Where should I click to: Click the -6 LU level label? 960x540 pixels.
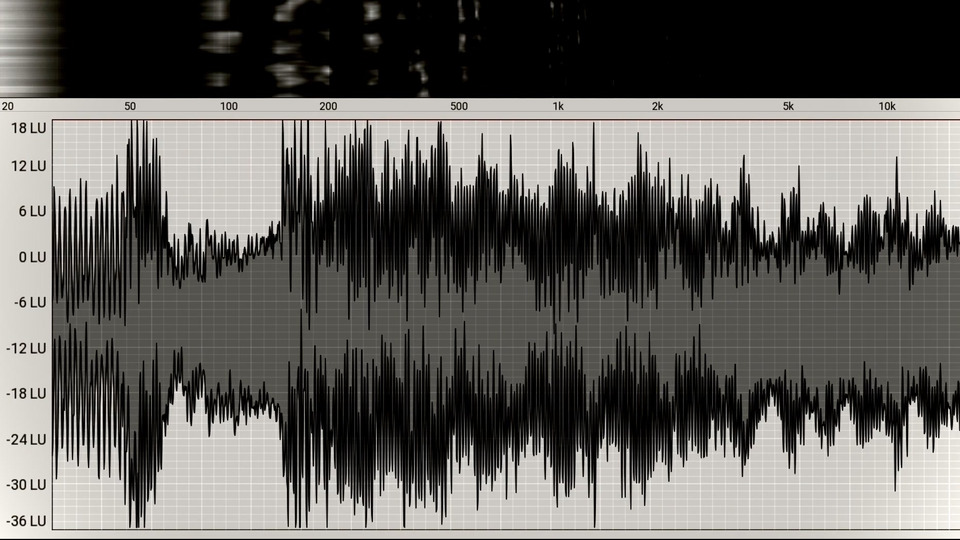pos(29,302)
